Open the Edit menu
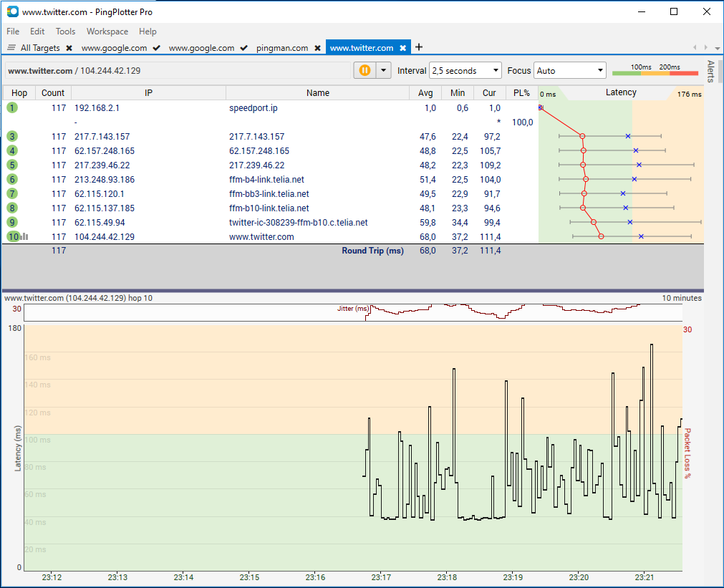Image resolution: width=724 pixels, height=588 pixels. click(x=37, y=32)
